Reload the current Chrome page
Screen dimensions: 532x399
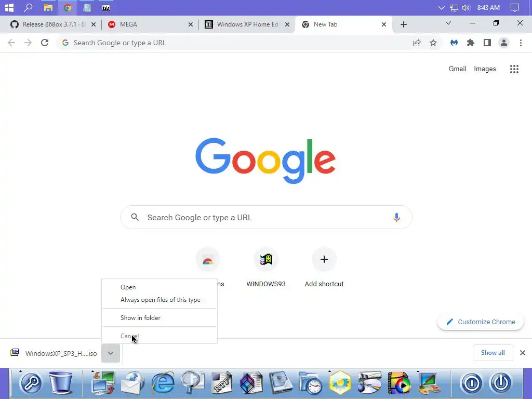click(x=45, y=43)
